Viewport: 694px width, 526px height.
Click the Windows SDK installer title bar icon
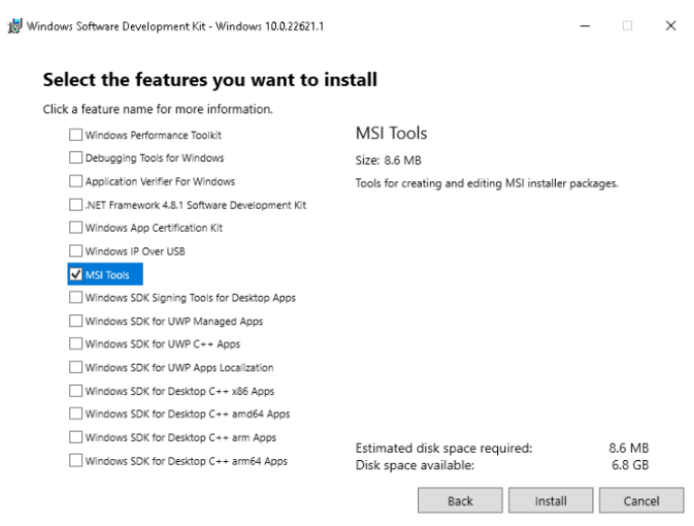15,26
